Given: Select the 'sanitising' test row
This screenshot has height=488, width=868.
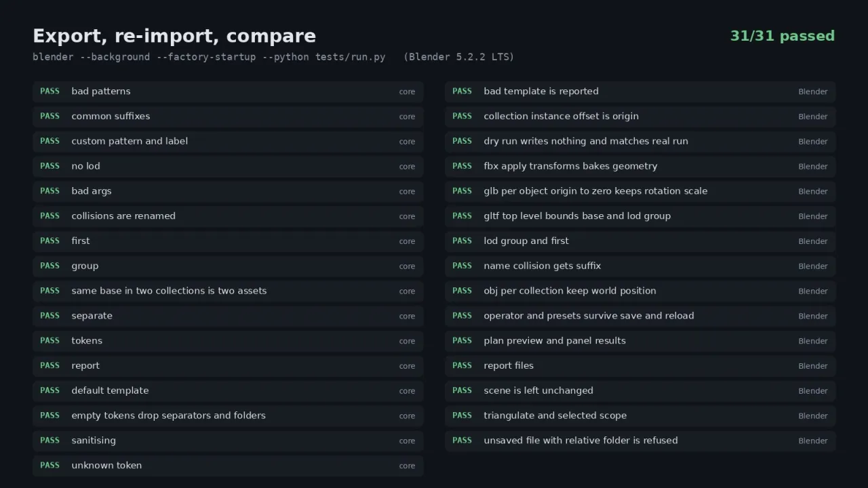Looking at the screenshot, I should coord(228,441).
